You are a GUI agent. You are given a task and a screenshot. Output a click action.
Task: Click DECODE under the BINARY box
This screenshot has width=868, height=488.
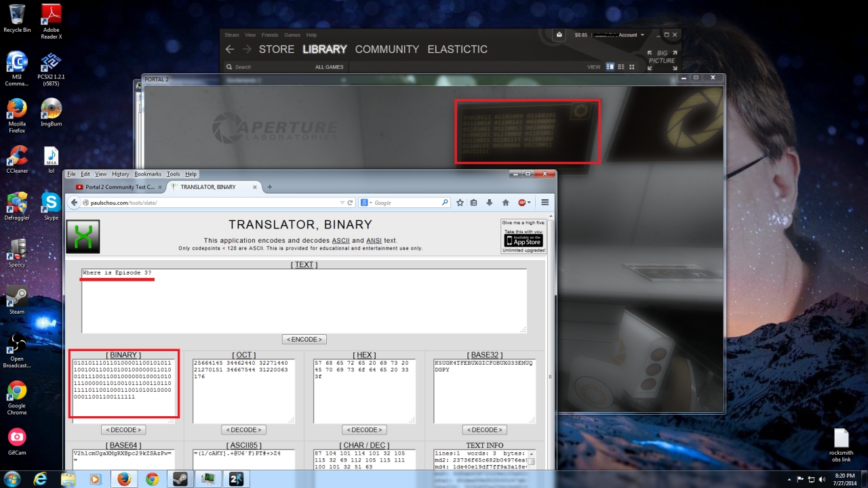123,430
